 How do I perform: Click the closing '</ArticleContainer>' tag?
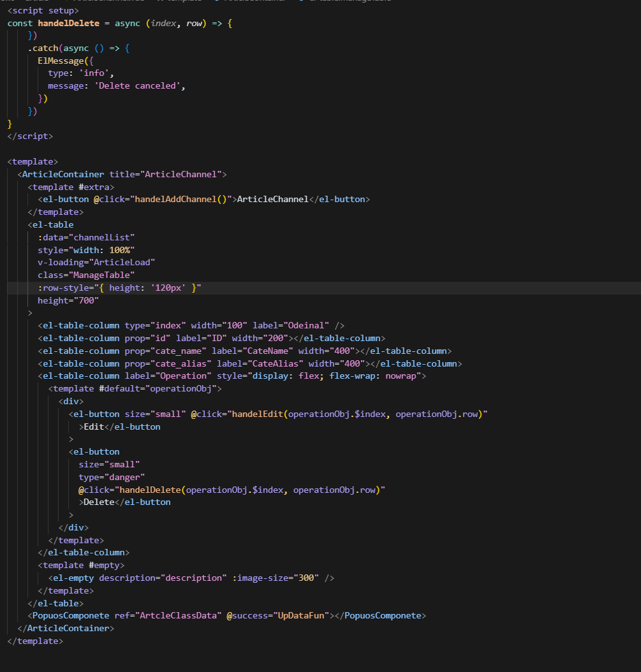(x=66, y=628)
